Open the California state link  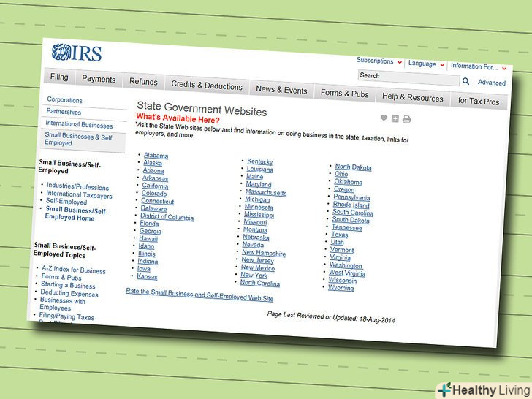click(x=155, y=186)
